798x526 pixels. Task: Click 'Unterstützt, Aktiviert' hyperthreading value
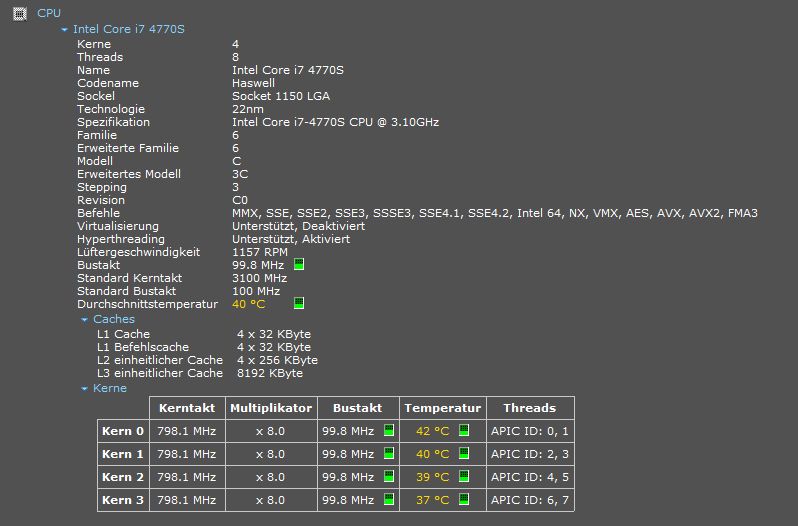[x=291, y=239]
